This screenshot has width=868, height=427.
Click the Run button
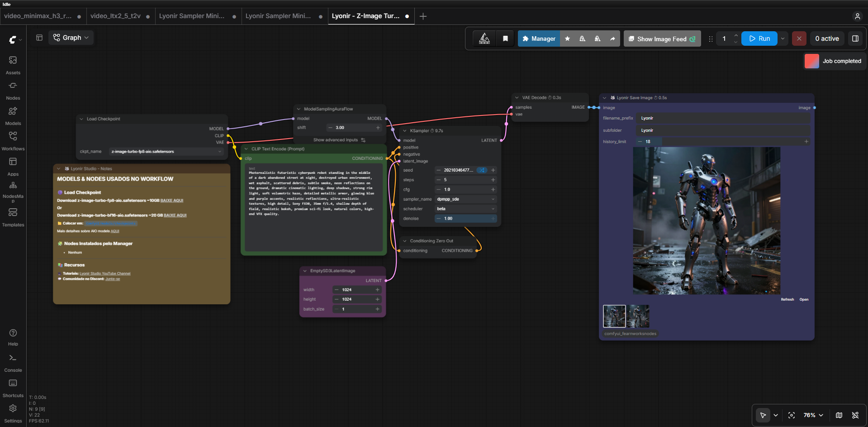[x=759, y=38]
